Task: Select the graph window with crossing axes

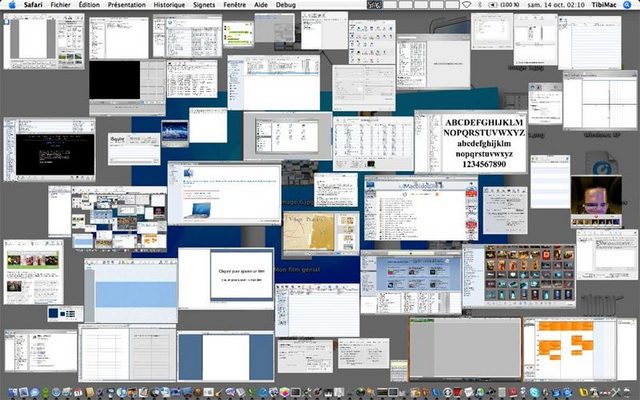Action: coord(600,100)
